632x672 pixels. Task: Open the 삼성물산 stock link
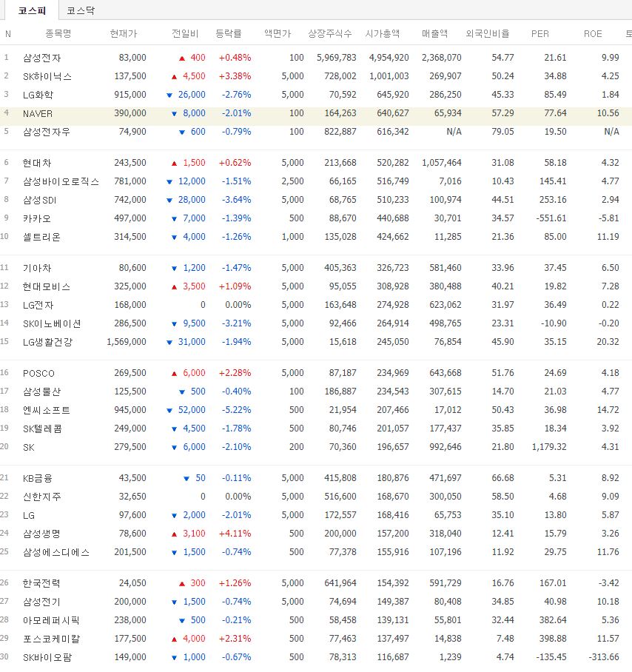point(42,392)
